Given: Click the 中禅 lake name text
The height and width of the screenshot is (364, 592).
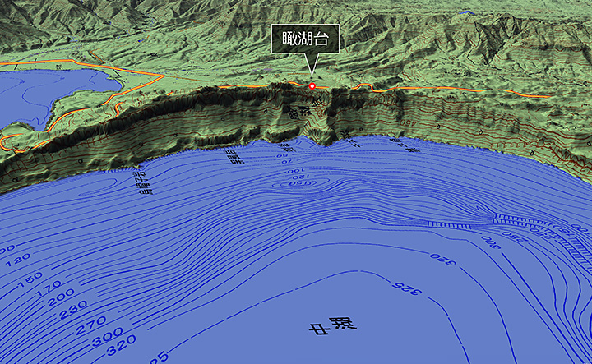Looking at the screenshot, I should [332, 326].
